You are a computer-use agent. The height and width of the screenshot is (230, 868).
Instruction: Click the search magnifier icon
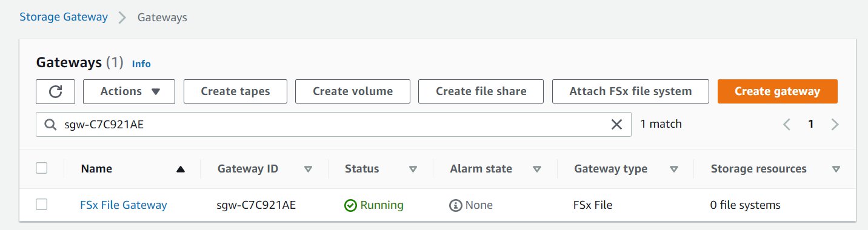pyautogui.click(x=50, y=124)
